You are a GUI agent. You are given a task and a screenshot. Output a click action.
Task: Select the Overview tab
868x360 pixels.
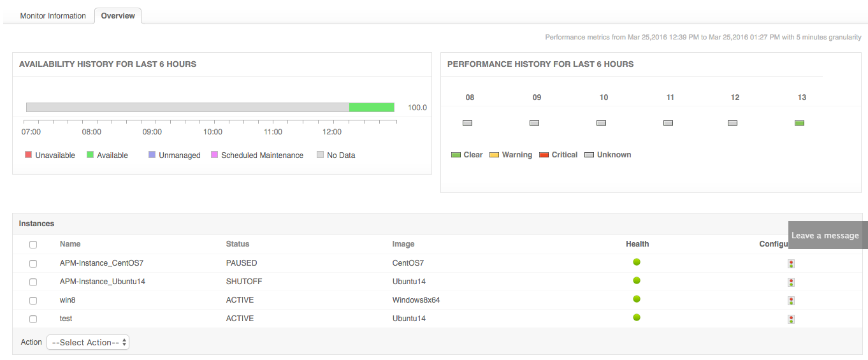click(118, 16)
